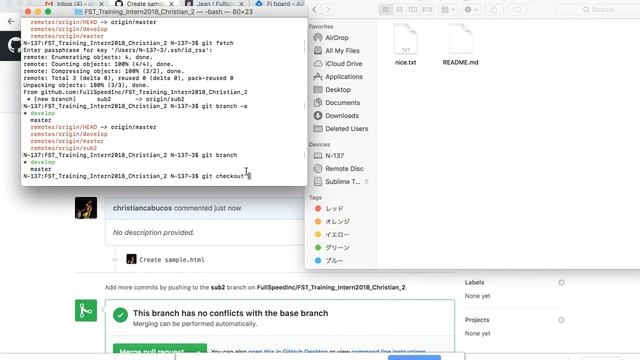Open this in GitHub Desktop link
The width and height of the screenshot is (640, 360).
click(288, 351)
